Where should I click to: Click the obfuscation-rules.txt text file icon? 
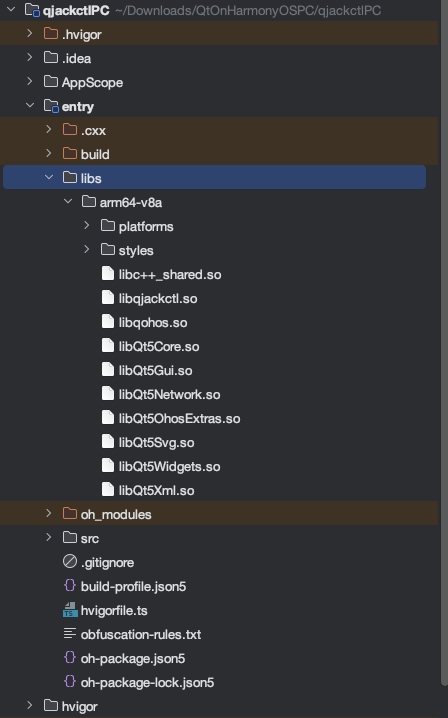click(70, 634)
